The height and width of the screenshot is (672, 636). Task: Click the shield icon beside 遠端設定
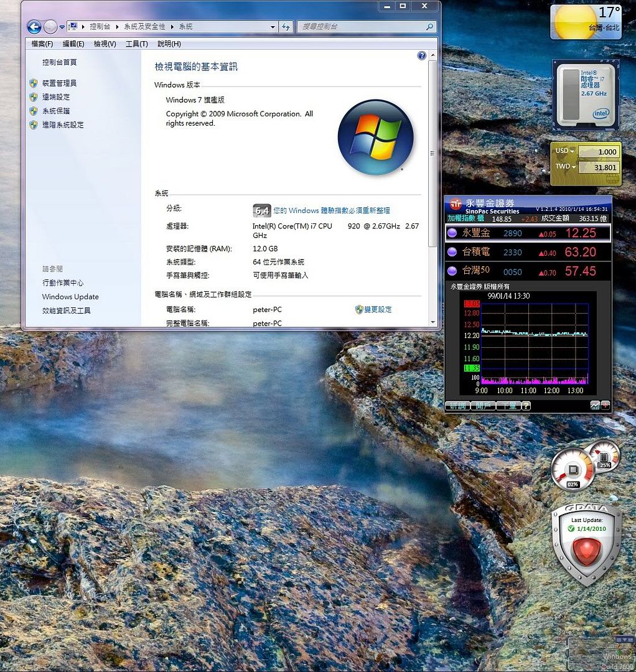(34, 97)
